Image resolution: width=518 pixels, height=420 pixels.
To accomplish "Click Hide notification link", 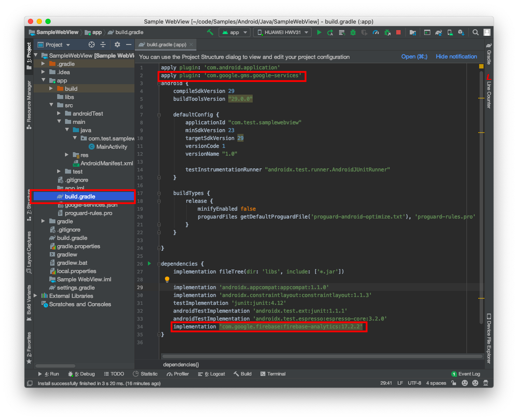I will 456,57.
